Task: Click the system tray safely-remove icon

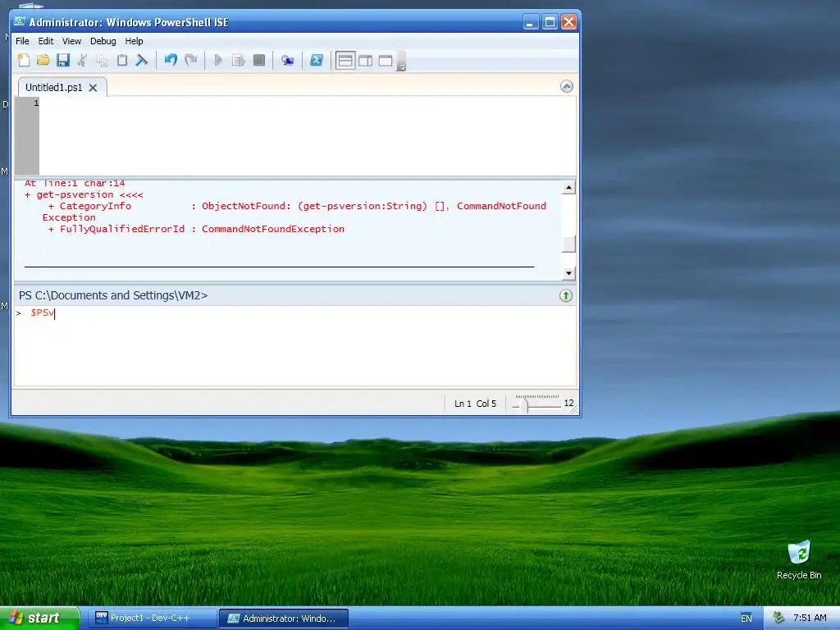Action: coord(778,618)
